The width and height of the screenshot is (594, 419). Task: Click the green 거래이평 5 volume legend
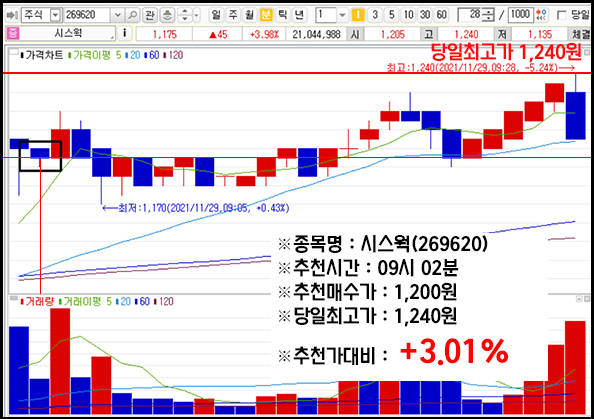(85, 302)
